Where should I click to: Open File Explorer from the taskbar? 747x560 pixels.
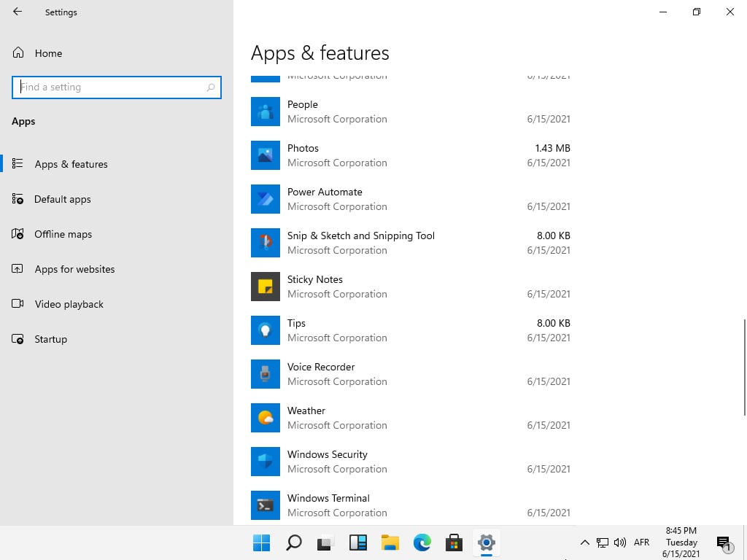click(x=390, y=542)
